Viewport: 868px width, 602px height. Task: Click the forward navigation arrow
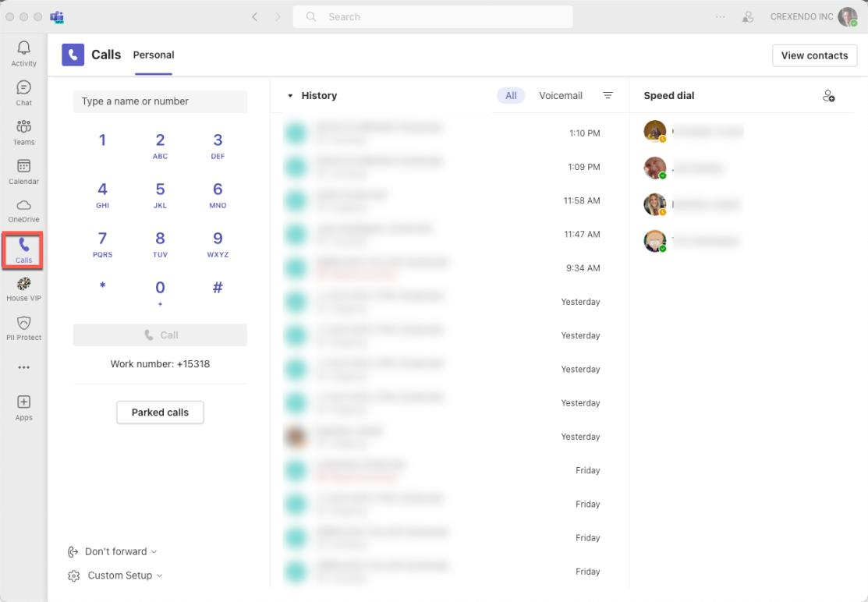pos(278,16)
